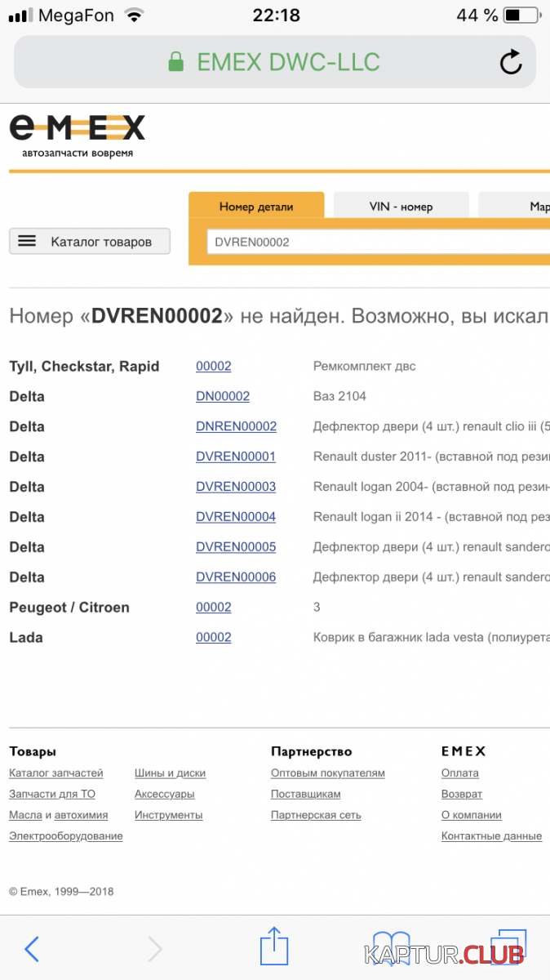
Task: Open Delta part DVREN00006 link
Action: (236, 577)
